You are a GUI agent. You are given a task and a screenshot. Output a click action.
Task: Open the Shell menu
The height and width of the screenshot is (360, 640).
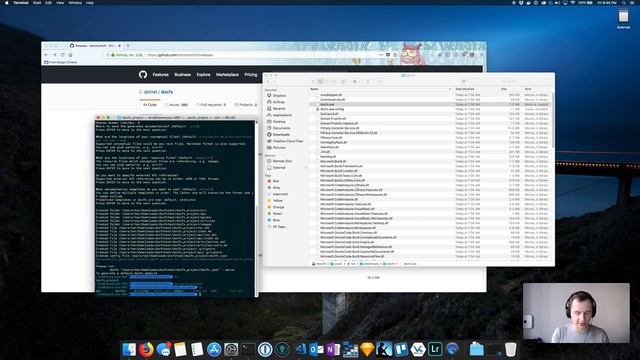(37, 2)
